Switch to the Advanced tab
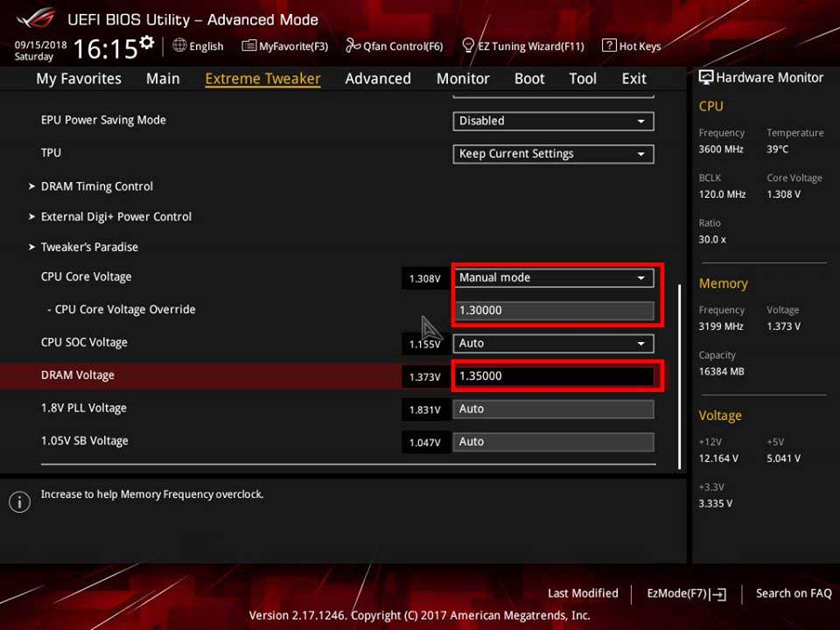Viewport: 840px width, 630px height. 378,79
